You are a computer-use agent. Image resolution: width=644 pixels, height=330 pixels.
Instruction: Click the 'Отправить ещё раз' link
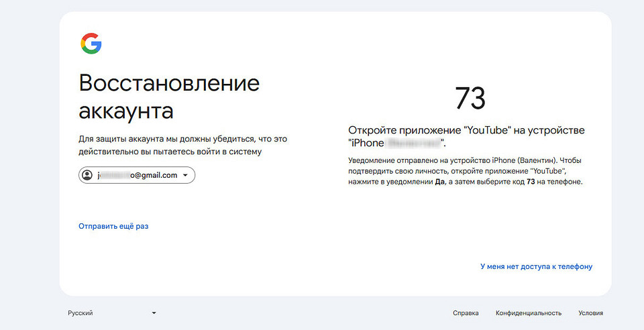pyautogui.click(x=113, y=226)
